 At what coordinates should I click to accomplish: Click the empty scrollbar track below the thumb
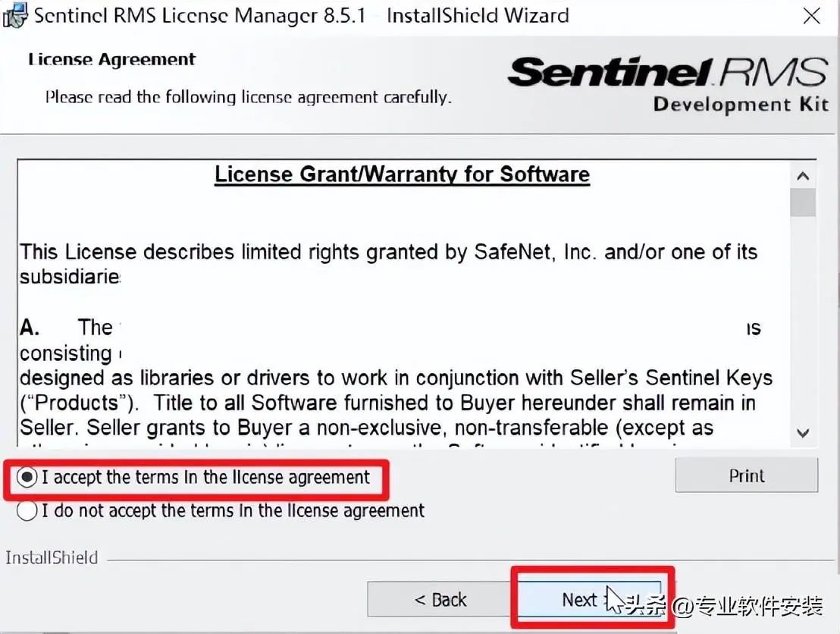tap(803, 319)
